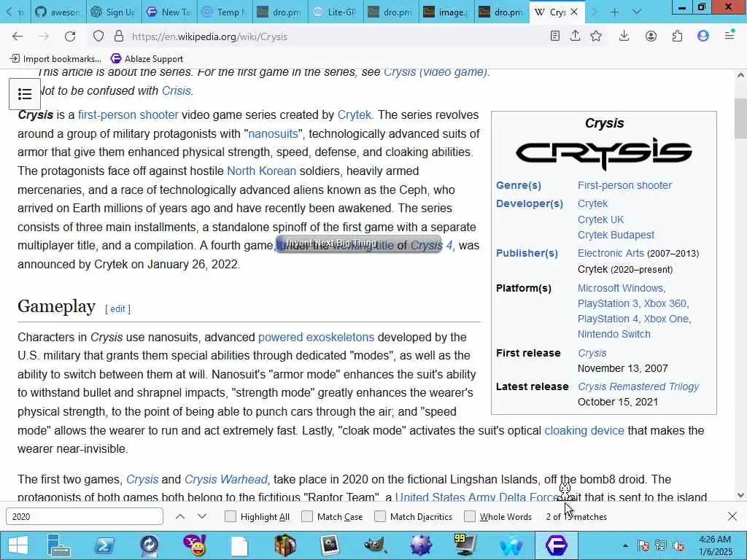Follow the first-person shooter link in intro
Image resolution: width=747 pixels, height=560 pixels.
coord(128,114)
